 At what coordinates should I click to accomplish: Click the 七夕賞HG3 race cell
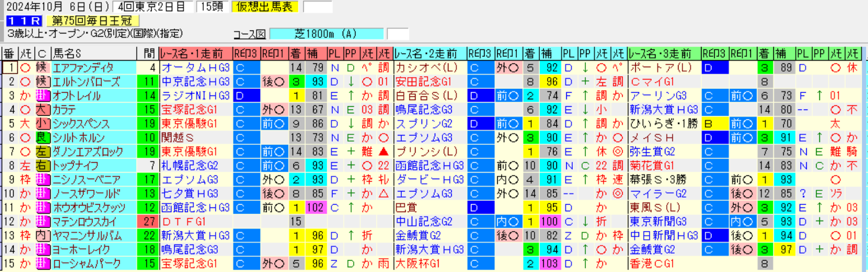pyautogui.click(x=195, y=192)
